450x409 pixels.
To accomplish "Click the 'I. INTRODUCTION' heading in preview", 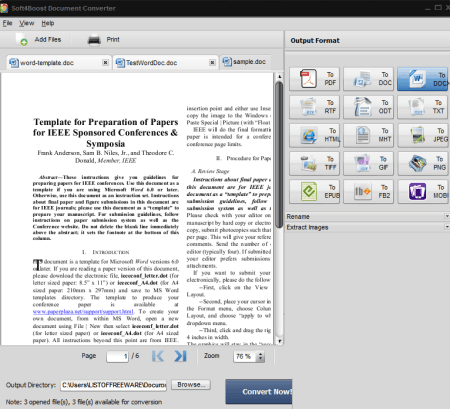I will [x=106, y=252].
